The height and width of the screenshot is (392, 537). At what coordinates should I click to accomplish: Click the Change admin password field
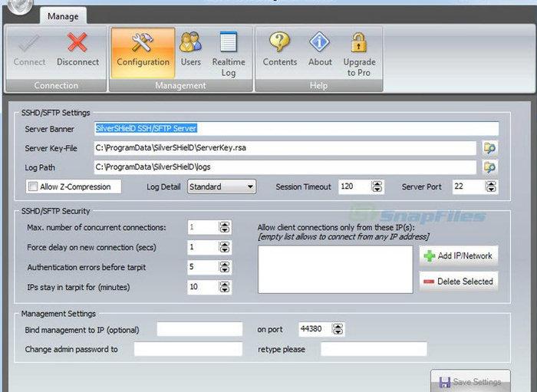click(188, 349)
